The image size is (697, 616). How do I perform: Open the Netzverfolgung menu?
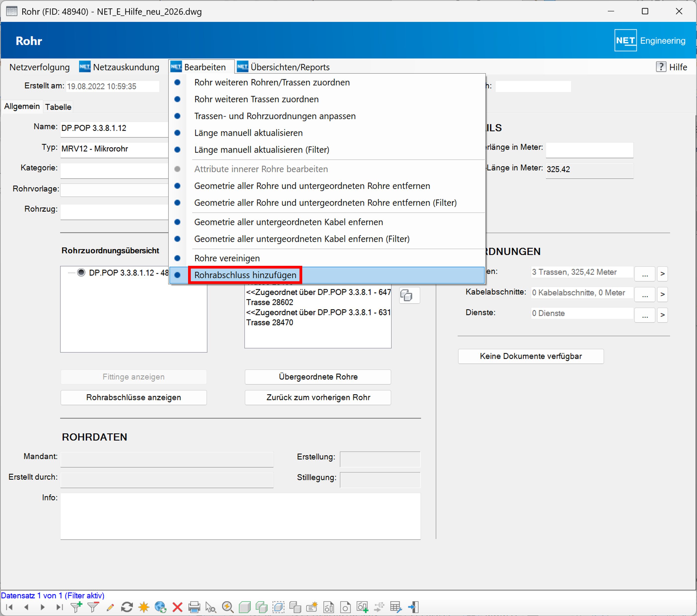click(x=39, y=67)
